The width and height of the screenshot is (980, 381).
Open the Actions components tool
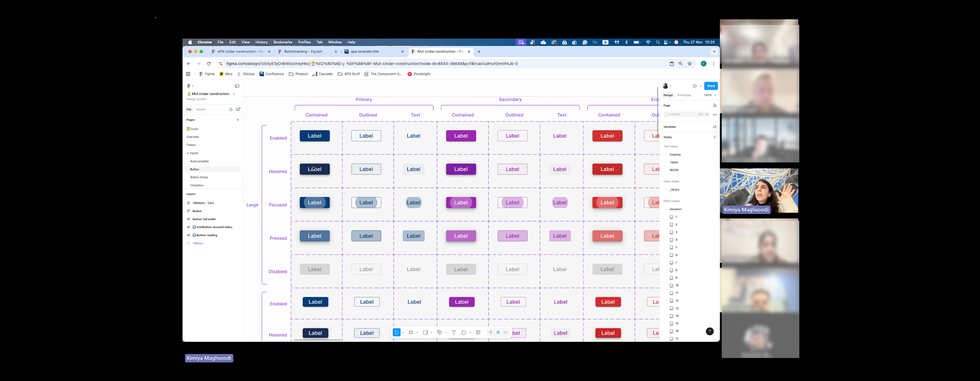tap(478, 332)
